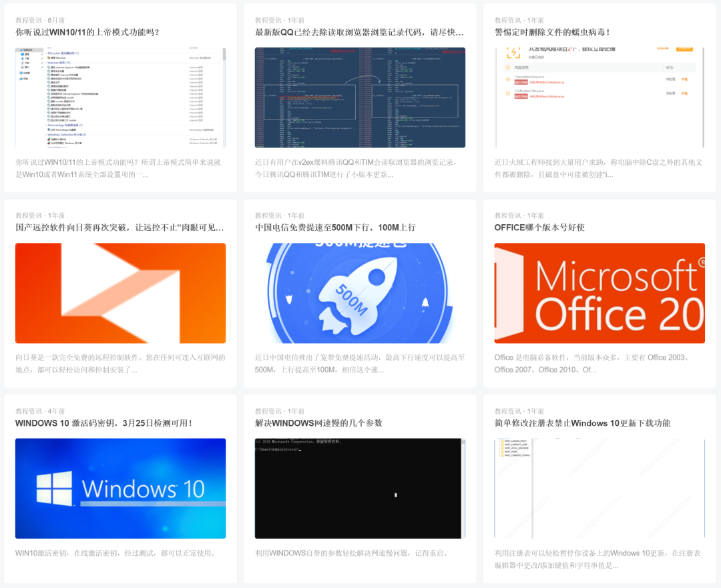
Task: Click excerpt text Office 是电脑必备软件
Action: point(592,364)
